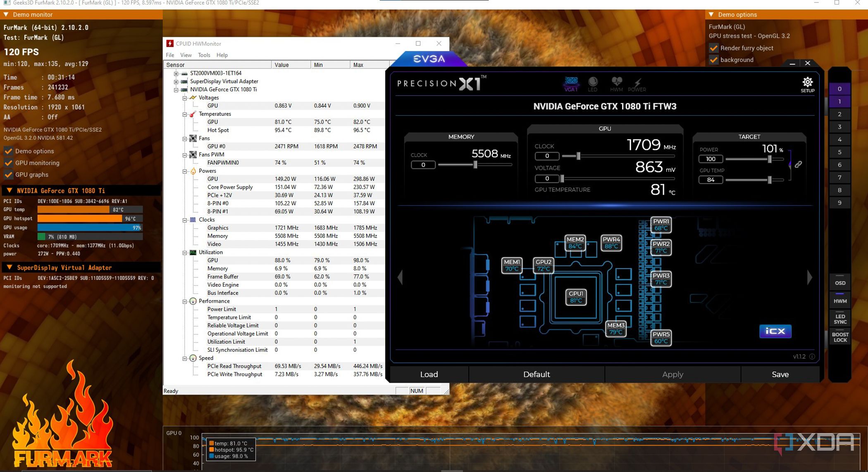Open the Help menu in HWMonitor
868x472 pixels.
coord(222,55)
